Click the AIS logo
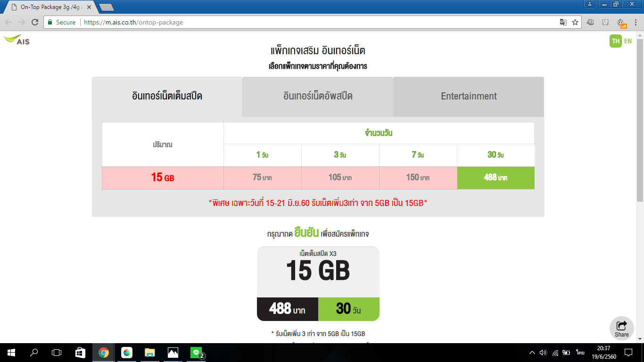Viewport: 644px width, 362px height. point(16,40)
